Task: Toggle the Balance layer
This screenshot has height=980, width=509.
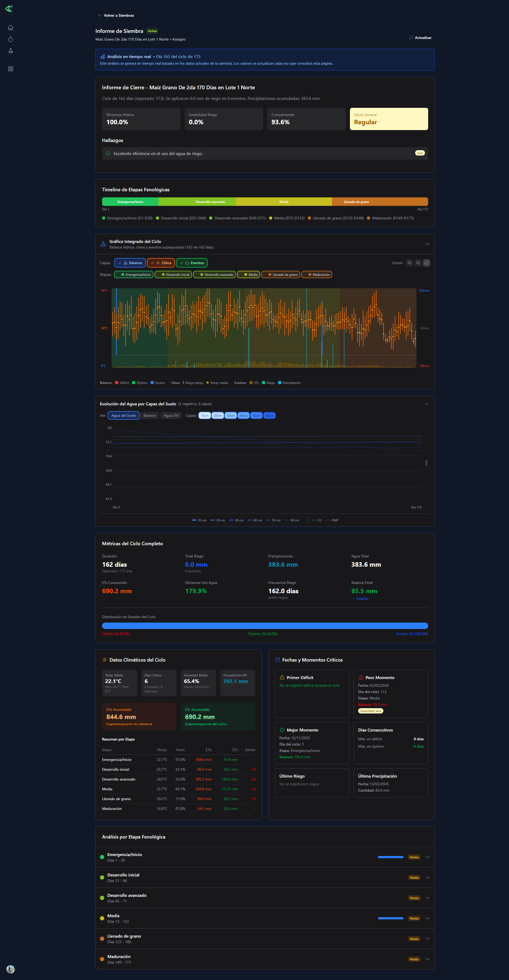Action: [x=130, y=263]
